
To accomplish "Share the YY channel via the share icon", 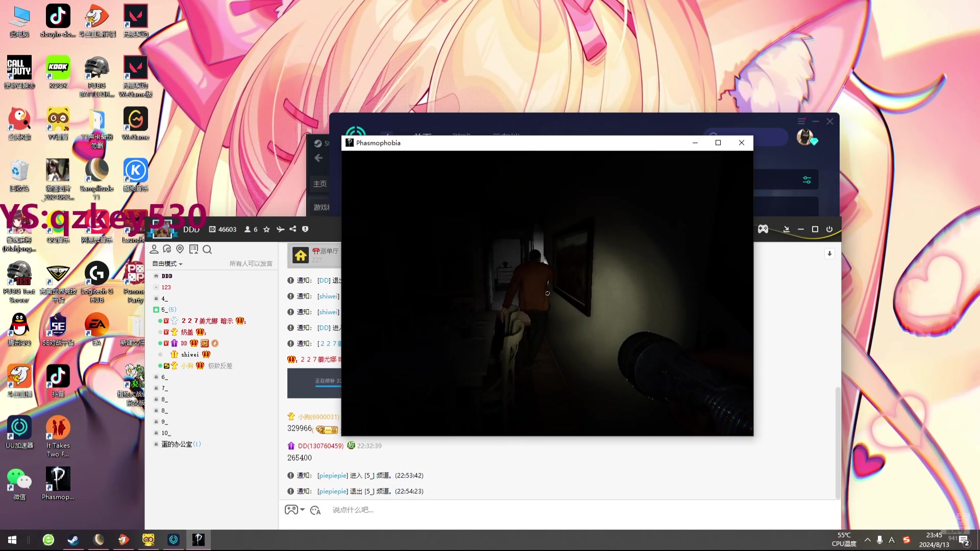I will pyautogui.click(x=293, y=229).
